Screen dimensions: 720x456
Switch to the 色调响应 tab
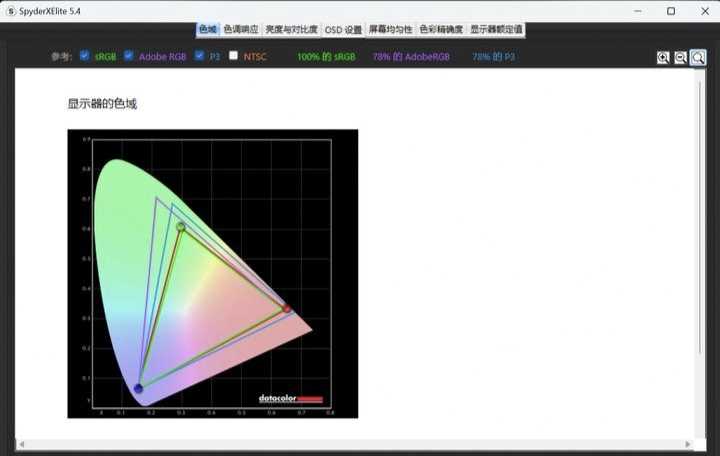pos(241,30)
